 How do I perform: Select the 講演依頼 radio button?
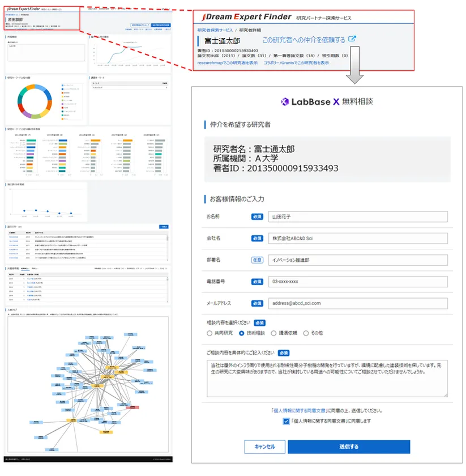(273, 333)
